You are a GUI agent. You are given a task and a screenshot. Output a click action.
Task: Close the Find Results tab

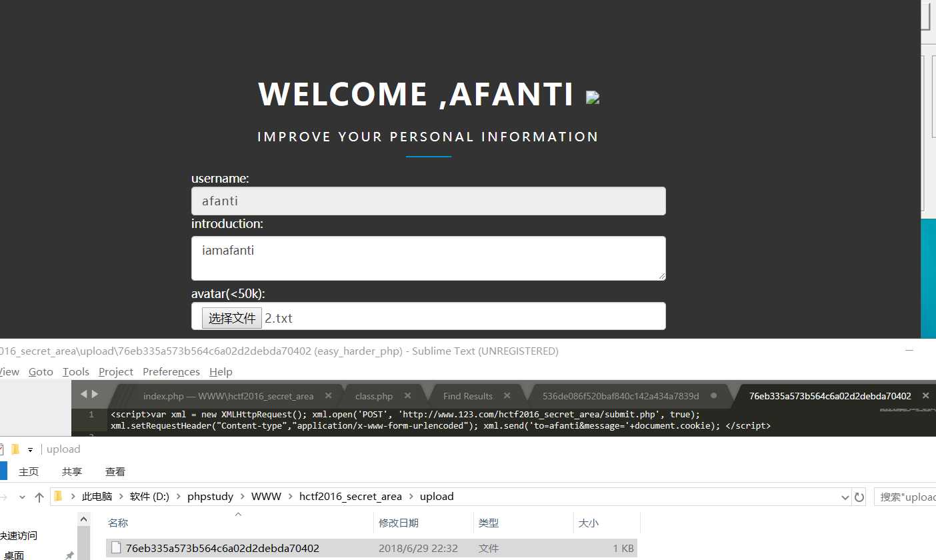pyautogui.click(x=507, y=396)
